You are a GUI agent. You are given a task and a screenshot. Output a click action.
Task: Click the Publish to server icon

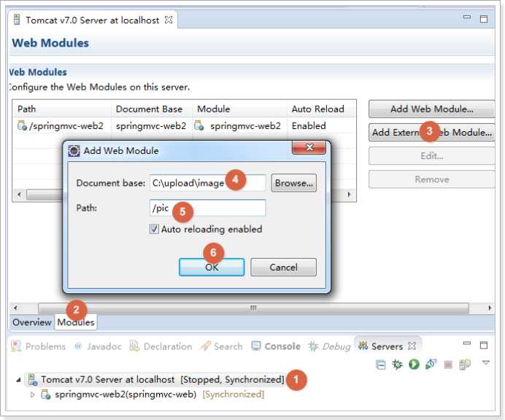[x=465, y=365]
